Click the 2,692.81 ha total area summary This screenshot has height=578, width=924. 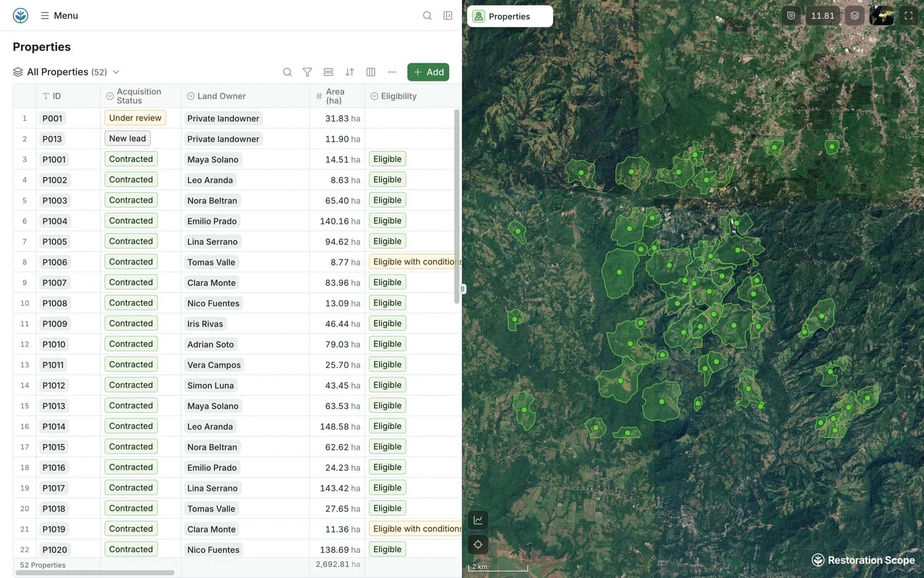338,564
